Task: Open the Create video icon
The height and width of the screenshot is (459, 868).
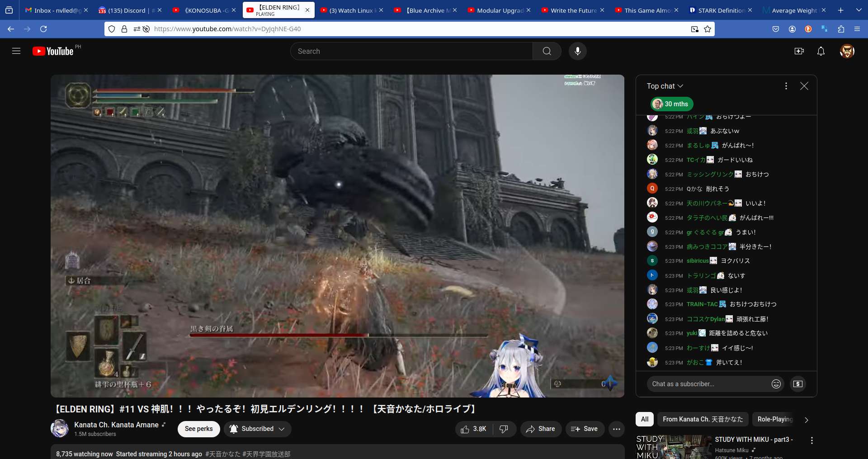Action: click(x=799, y=51)
